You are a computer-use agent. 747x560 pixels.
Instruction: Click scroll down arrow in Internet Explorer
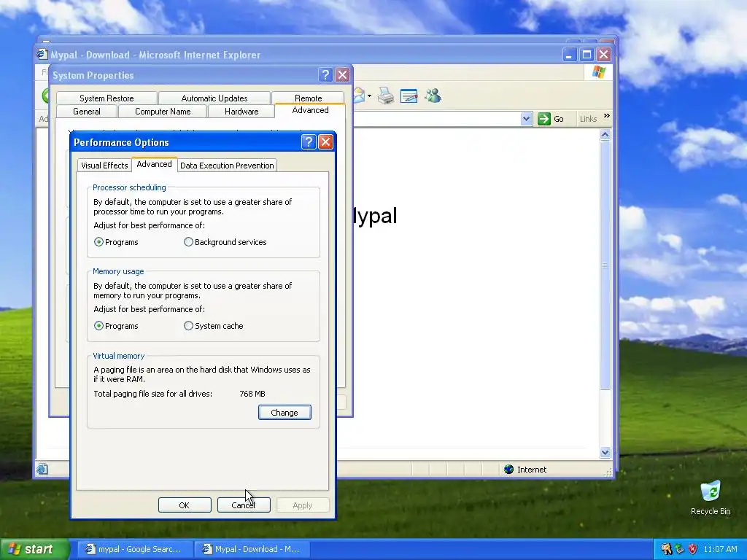pyautogui.click(x=605, y=452)
